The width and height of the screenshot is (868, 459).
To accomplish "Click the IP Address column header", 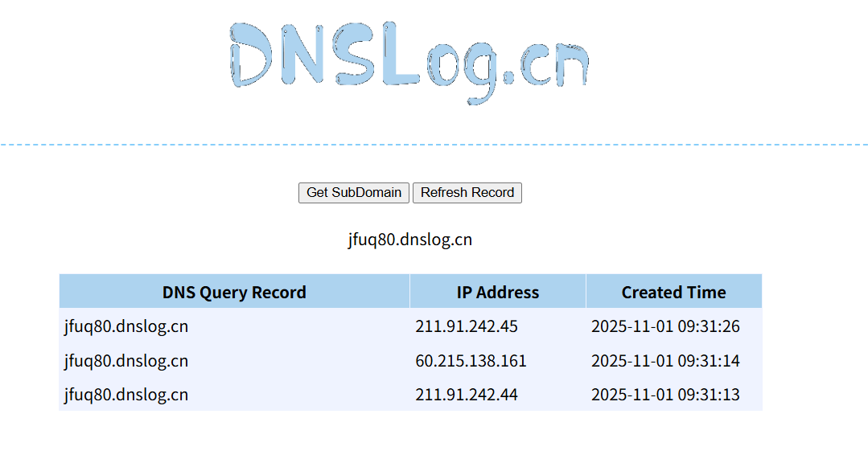I will (x=498, y=292).
